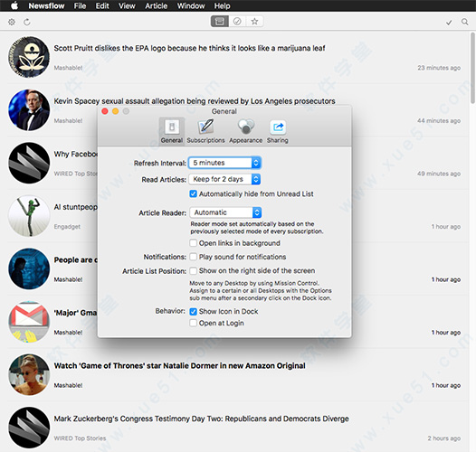The width and height of the screenshot is (476, 452).
Task: Click the '44 minutes ago' timestamp
Action: coord(439,121)
